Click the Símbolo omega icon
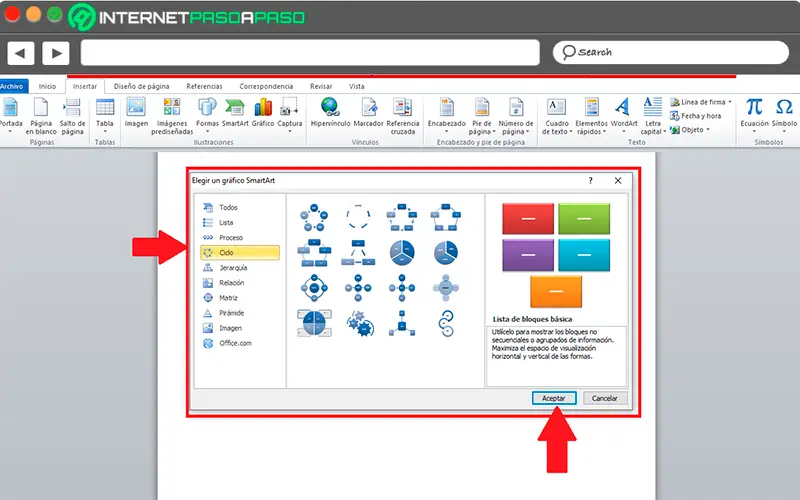 [784, 107]
